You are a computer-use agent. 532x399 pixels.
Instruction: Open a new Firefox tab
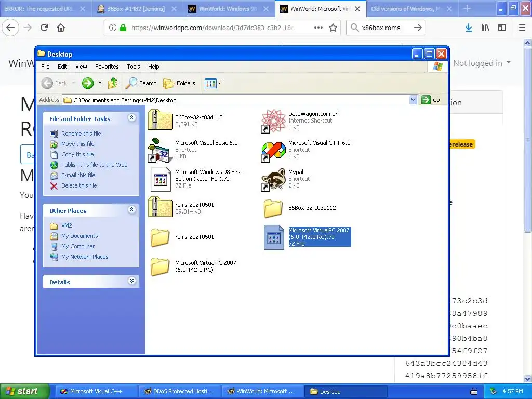coord(467,9)
